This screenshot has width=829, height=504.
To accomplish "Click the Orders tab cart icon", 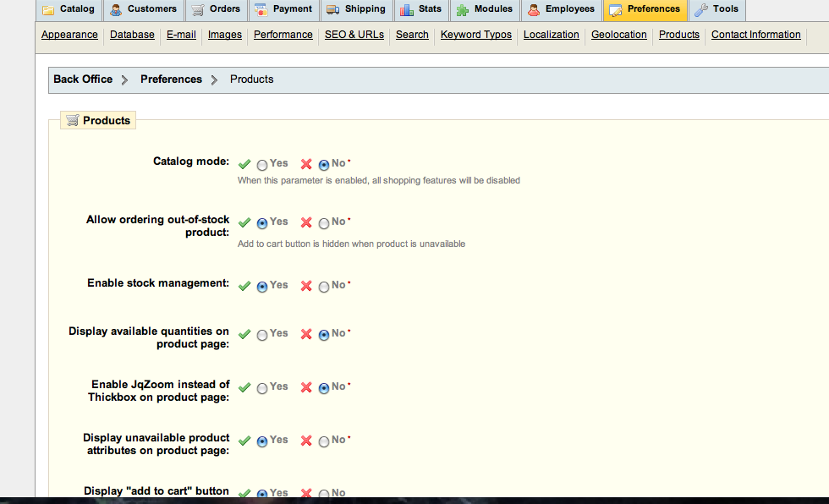I will (x=198, y=9).
